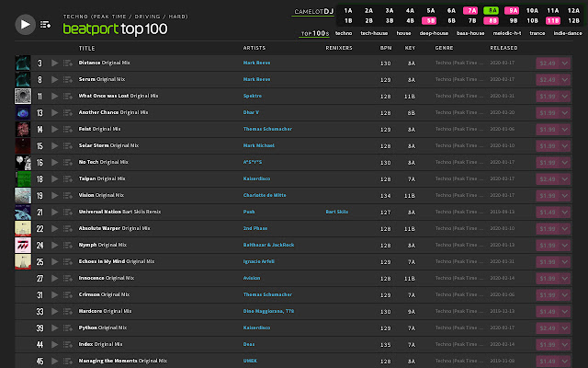Toggle the 7A Camelot key filter
Image resolution: width=588 pixels, height=368 pixels.
(x=470, y=10)
